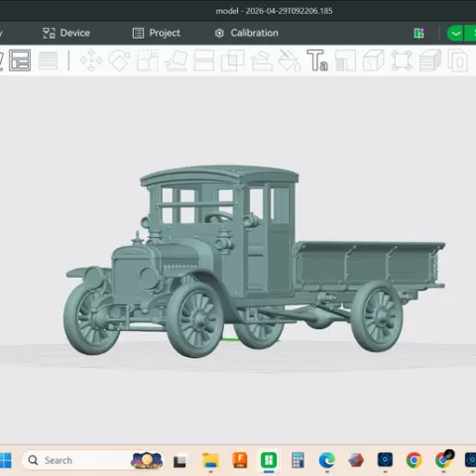The image size is (476, 476).
Task: Switch to the Project tab
Action: [x=157, y=33]
